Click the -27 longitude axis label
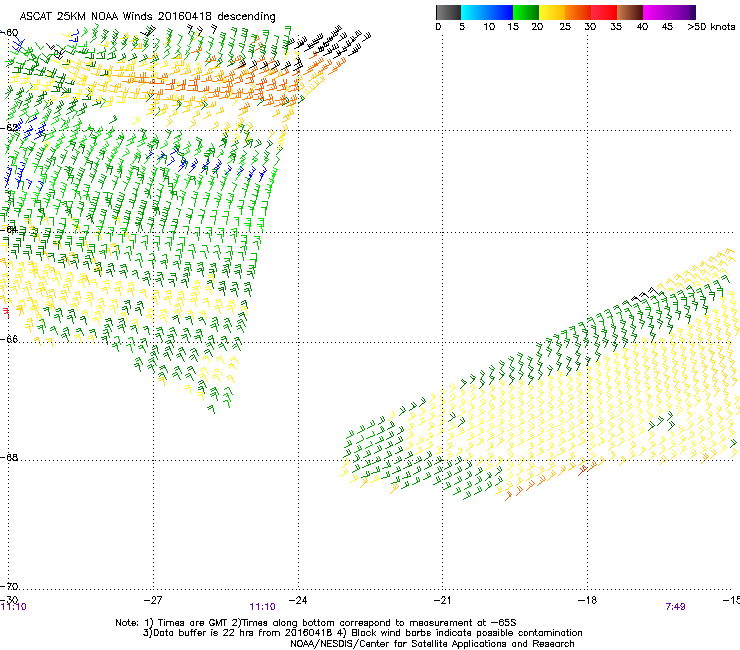The image size is (740, 650). [152, 600]
